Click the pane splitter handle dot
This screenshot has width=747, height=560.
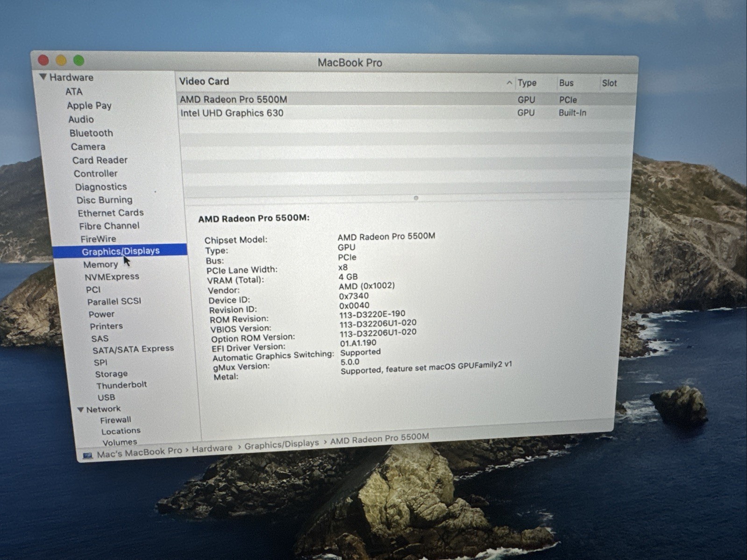pos(416,198)
